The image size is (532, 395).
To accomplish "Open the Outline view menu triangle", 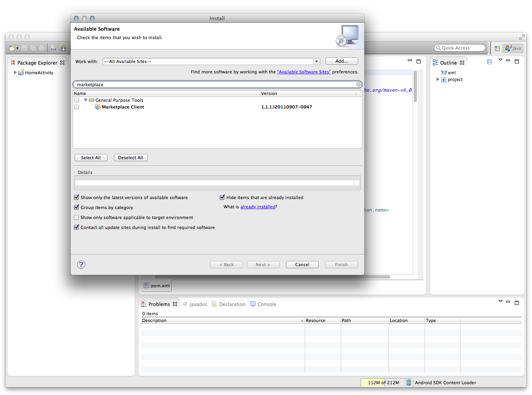I will point(500,60).
